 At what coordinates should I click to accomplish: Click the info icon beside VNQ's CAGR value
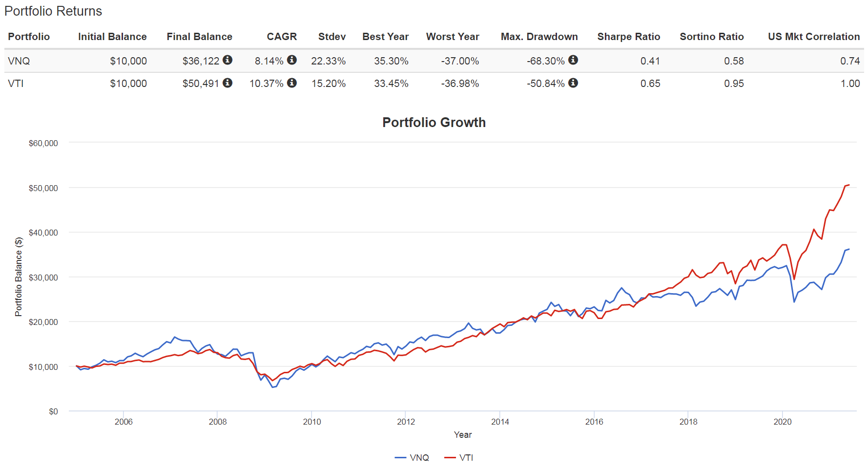point(292,61)
